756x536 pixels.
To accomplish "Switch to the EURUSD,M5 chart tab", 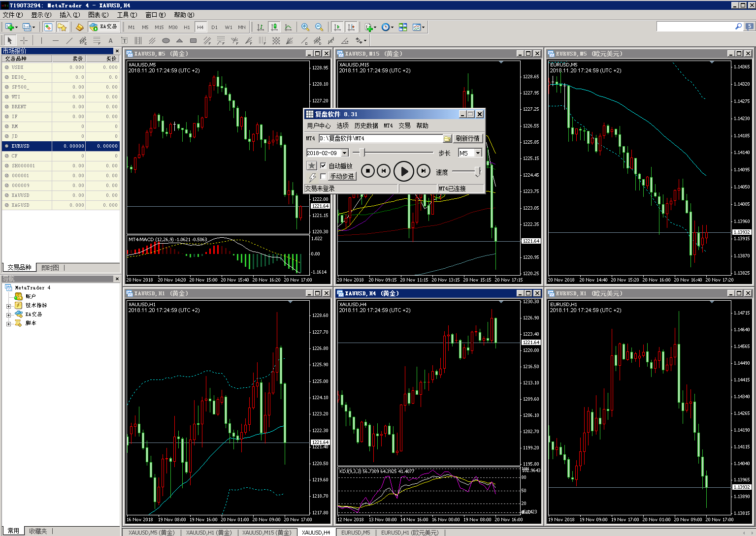I will point(356,533).
